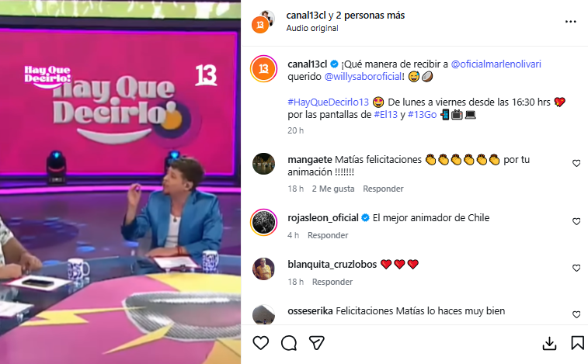View rojasleon_oficial's story avatar
This screenshot has width=588, height=364.
[x=263, y=222]
